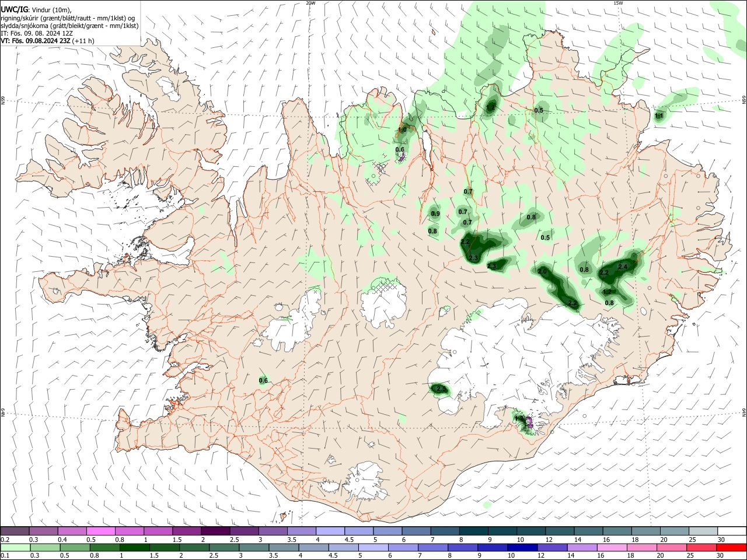Click the 1.0 precipitation value on map
Screen dimensions: 747x560
402,130
